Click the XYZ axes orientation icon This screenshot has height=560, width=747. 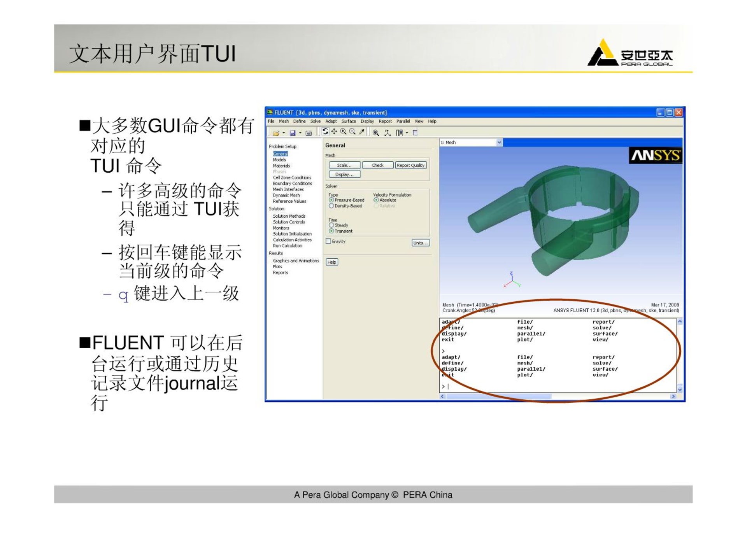[387, 133]
